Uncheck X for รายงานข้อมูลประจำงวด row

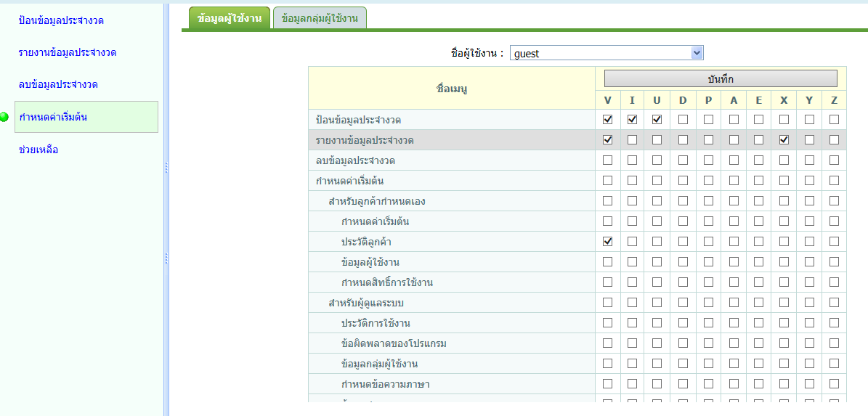click(x=784, y=139)
